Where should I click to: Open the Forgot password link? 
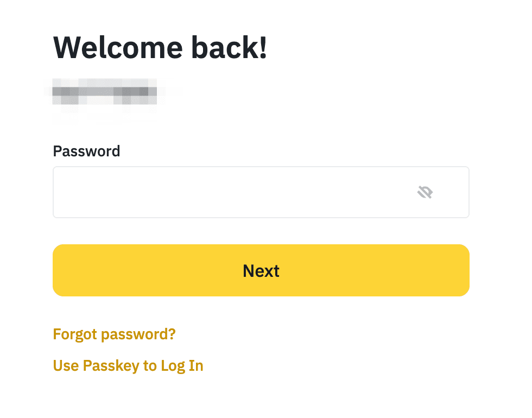point(114,334)
